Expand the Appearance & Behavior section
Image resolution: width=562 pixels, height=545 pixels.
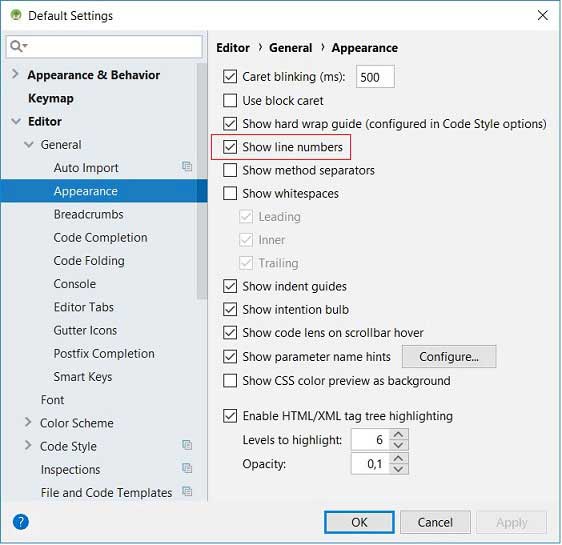pyautogui.click(x=15, y=74)
